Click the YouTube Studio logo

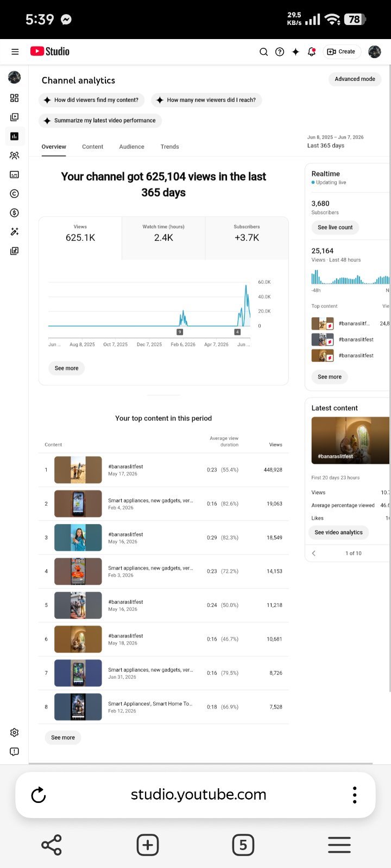50,52
